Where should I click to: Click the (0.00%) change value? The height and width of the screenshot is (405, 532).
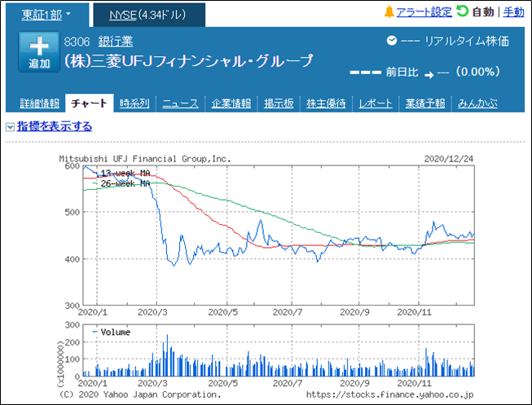(478, 72)
